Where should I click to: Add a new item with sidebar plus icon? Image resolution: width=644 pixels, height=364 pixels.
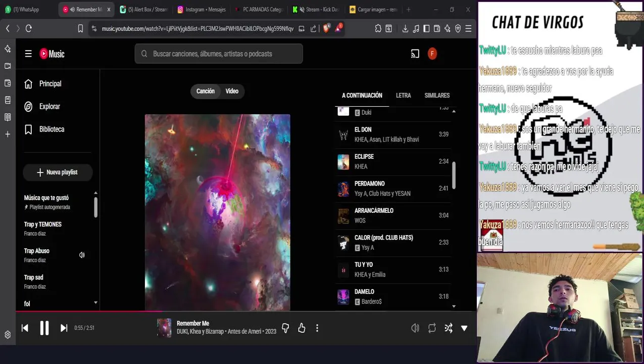click(8, 134)
